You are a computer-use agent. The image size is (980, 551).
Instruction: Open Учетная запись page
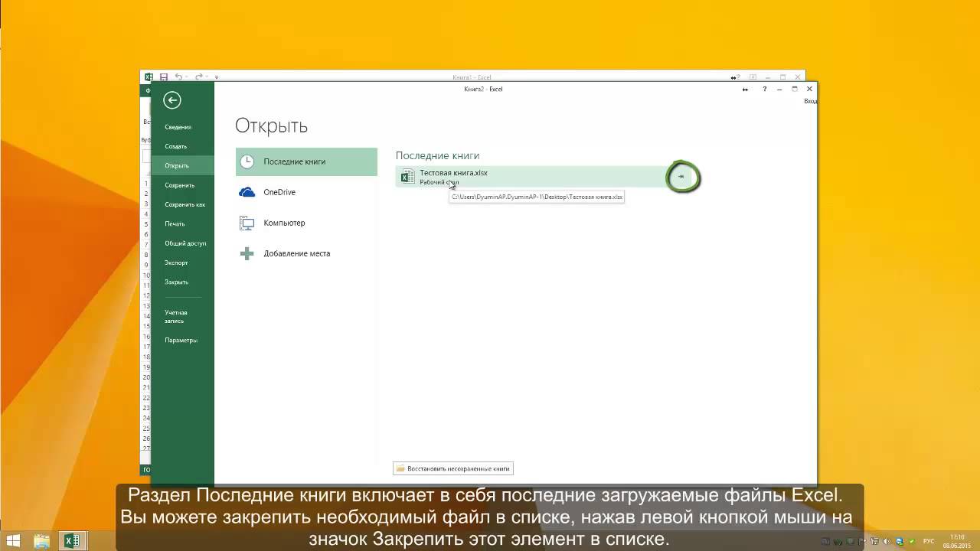point(178,316)
